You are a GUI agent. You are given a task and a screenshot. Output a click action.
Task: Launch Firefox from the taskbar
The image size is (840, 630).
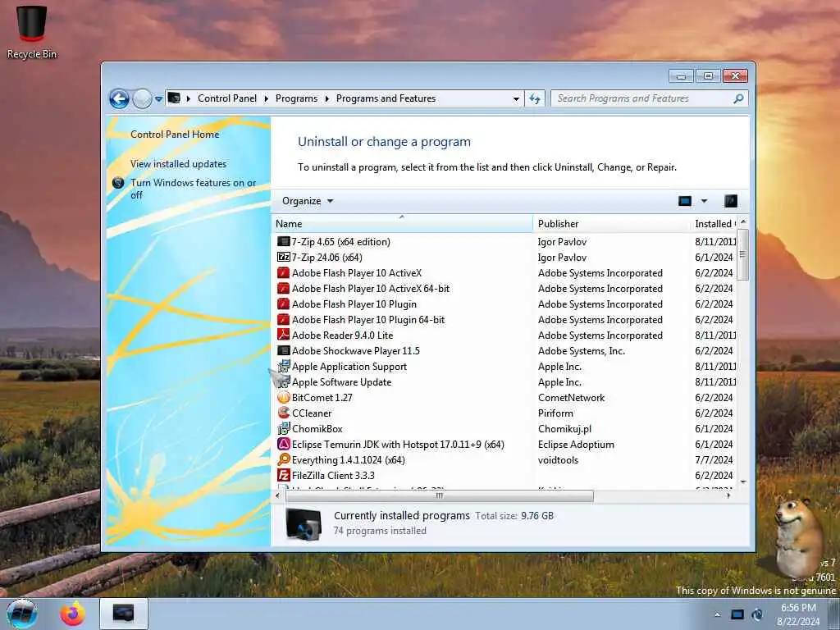pos(72,614)
